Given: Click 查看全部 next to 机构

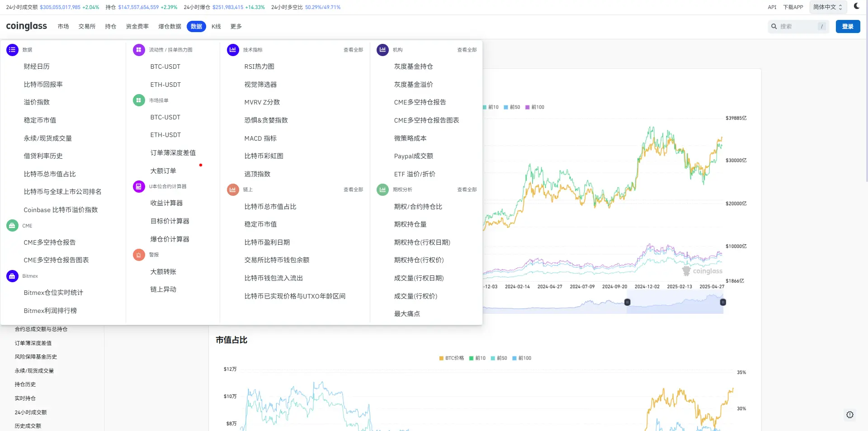Looking at the screenshot, I should coord(467,50).
